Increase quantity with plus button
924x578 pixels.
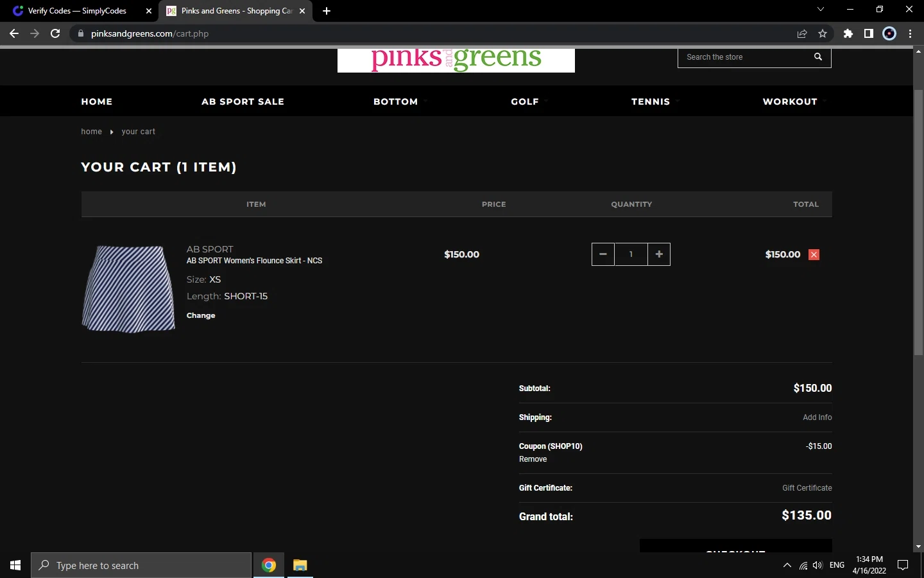click(x=659, y=254)
